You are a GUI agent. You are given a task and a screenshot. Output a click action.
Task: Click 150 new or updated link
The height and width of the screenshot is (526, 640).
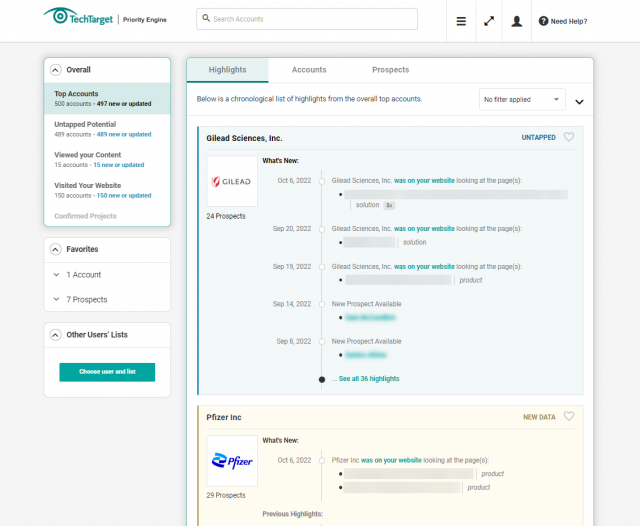(124, 195)
